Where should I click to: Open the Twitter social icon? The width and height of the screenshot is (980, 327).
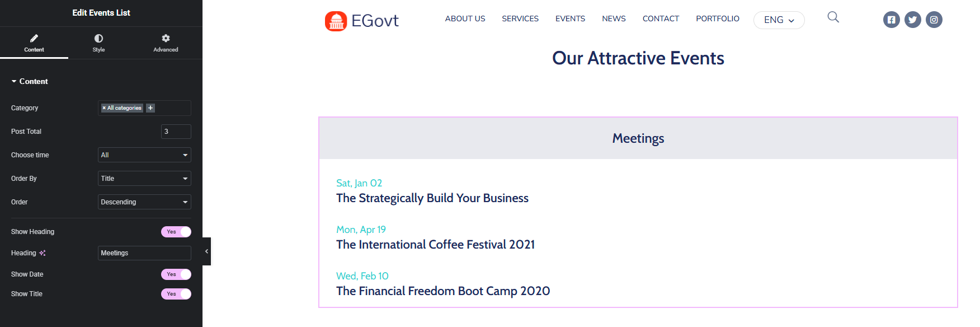click(x=912, y=20)
